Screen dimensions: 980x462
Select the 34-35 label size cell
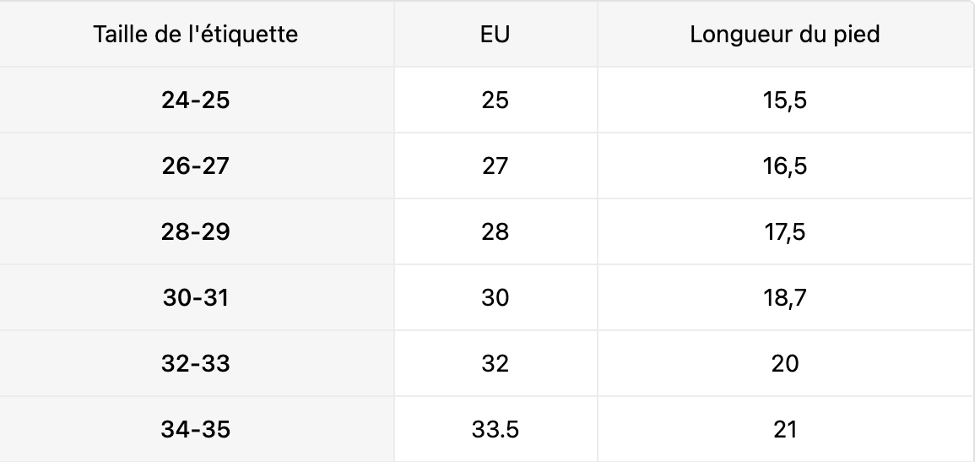point(196,429)
